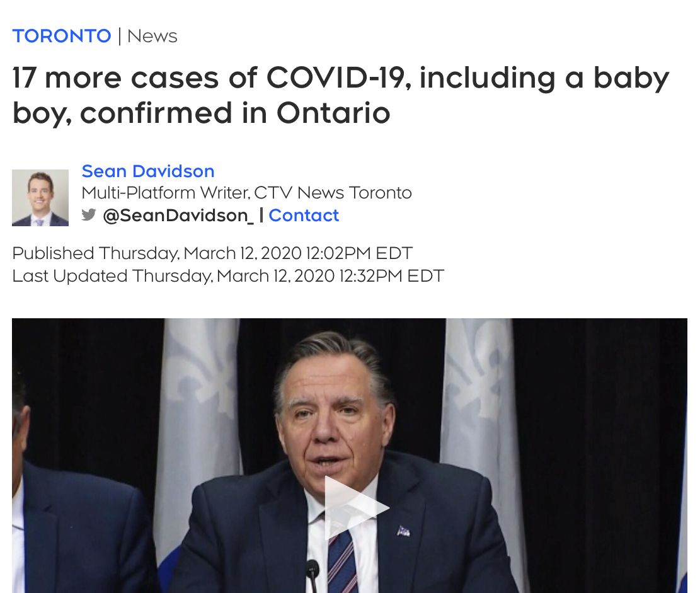The width and height of the screenshot is (700, 593).
Task: Click the Last Updated timestamp line
Action: (228, 276)
